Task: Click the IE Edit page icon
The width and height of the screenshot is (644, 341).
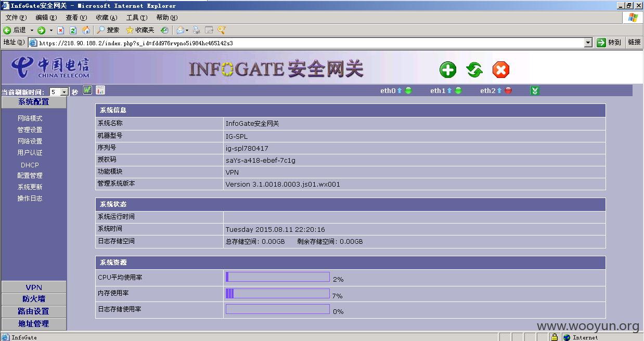Action: 209,30
